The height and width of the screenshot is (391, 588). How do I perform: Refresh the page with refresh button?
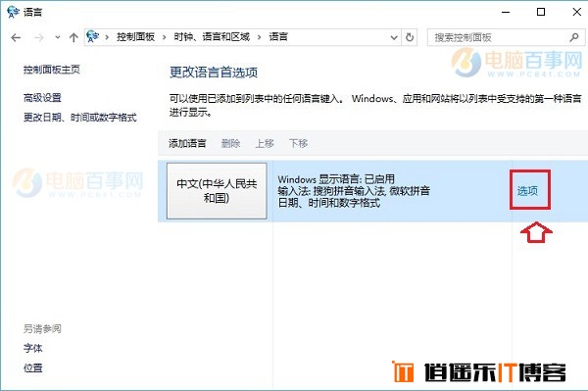point(410,37)
